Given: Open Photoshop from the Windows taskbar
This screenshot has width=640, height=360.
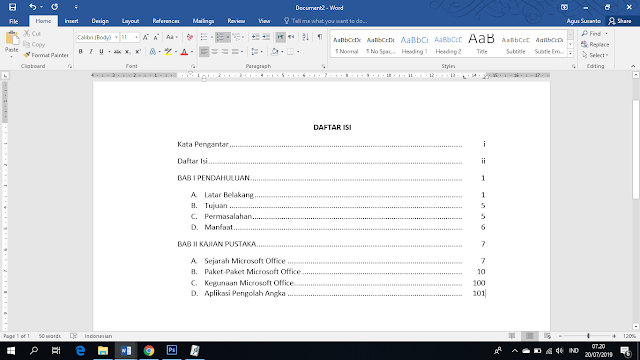Looking at the screenshot, I should point(172,350).
